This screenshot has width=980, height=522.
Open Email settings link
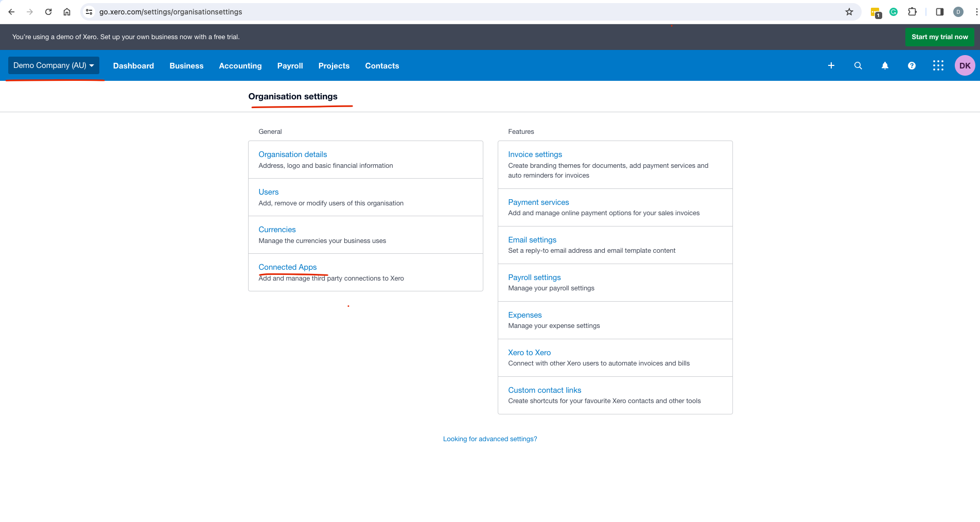[532, 240]
